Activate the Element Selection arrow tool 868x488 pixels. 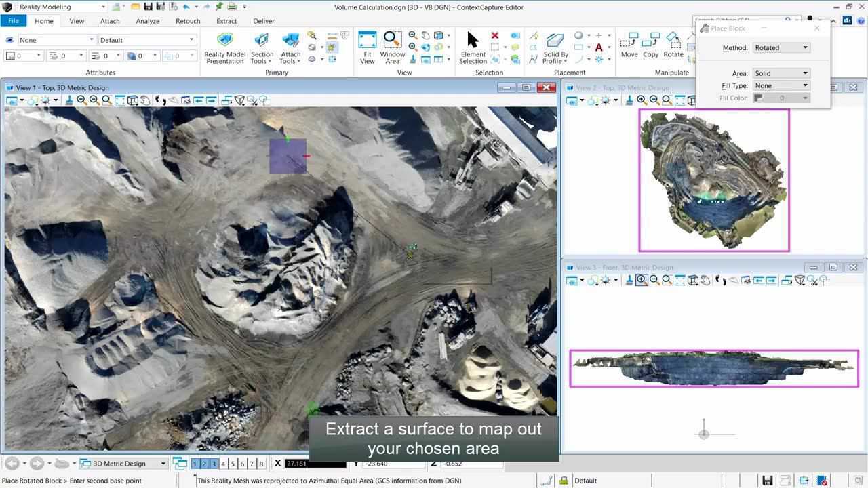(473, 47)
